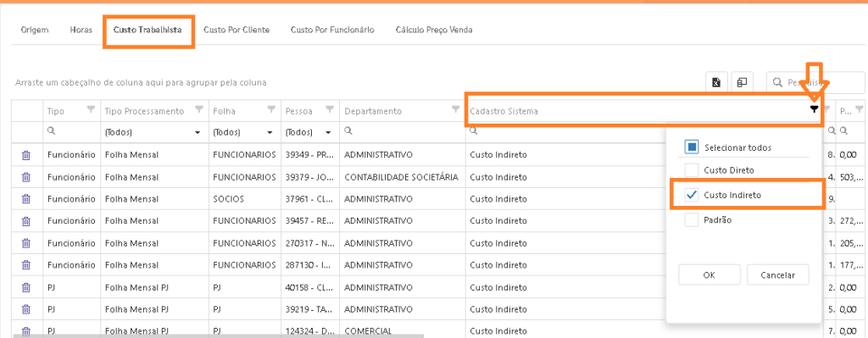The width and height of the screenshot is (868, 338).
Task: Open the Departamento column filter funnel
Action: [455, 109]
